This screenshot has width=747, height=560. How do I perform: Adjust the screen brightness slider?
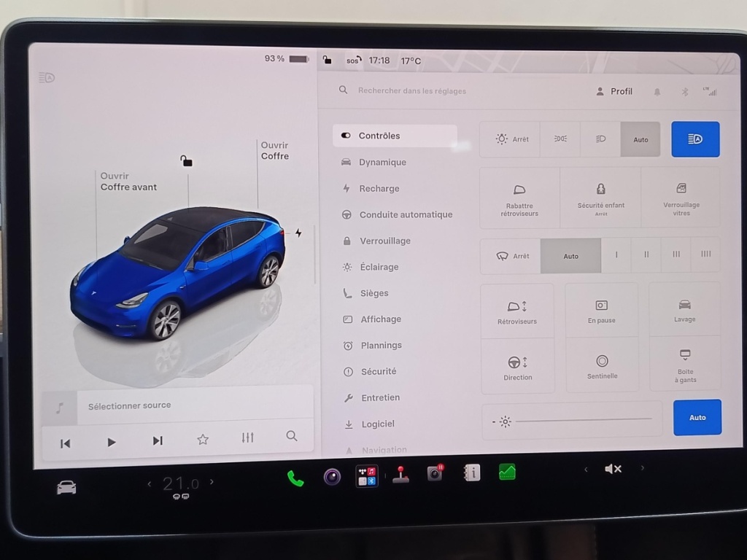coord(583,419)
